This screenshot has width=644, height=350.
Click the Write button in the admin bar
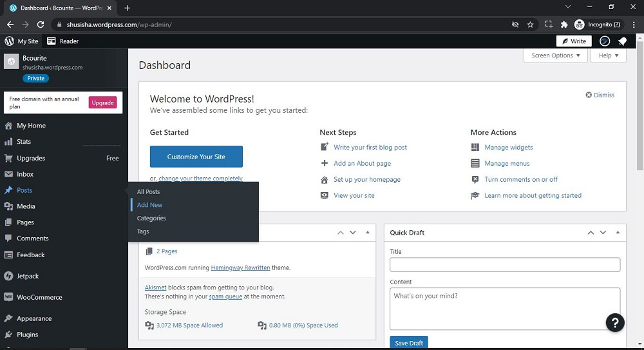tap(574, 41)
